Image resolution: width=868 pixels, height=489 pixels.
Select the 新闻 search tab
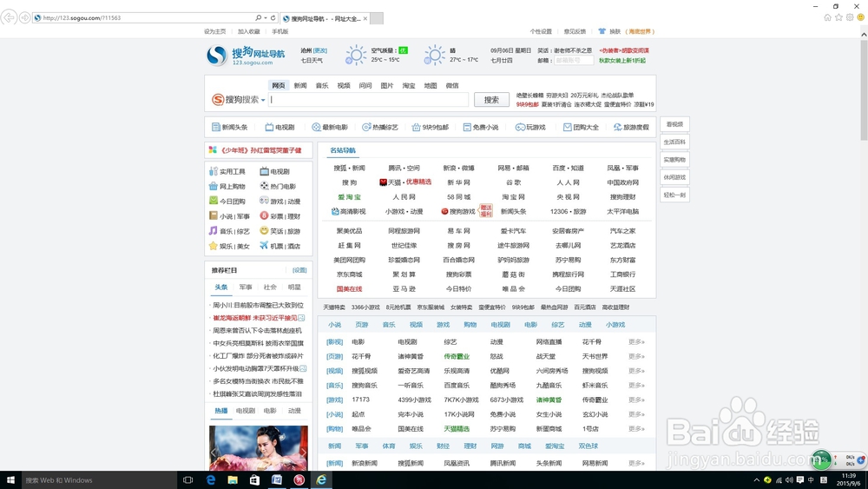(300, 85)
